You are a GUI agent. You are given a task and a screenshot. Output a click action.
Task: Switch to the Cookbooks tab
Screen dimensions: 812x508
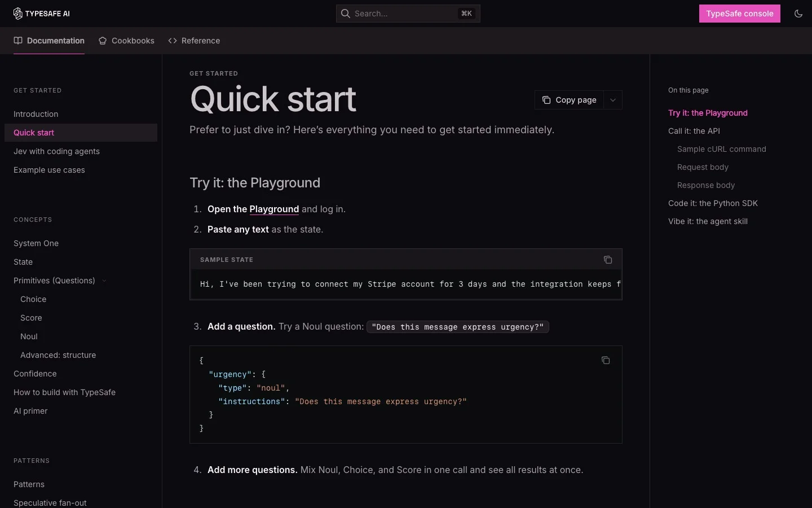tap(126, 41)
